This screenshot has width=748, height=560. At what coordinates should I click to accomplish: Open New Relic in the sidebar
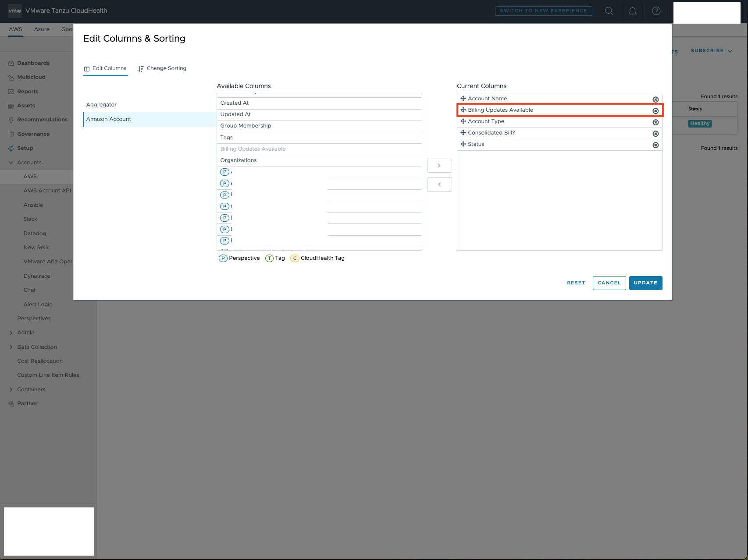pyautogui.click(x=36, y=248)
